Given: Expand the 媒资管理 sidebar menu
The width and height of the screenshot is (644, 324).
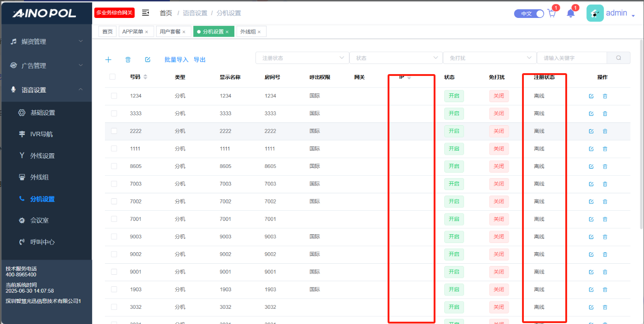Looking at the screenshot, I should pos(47,41).
